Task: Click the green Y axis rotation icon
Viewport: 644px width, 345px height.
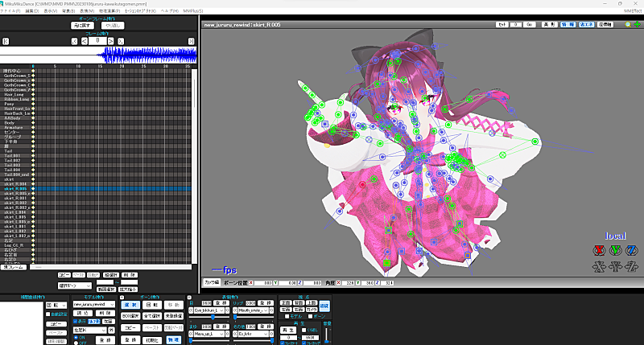Action: pyautogui.click(x=614, y=249)
